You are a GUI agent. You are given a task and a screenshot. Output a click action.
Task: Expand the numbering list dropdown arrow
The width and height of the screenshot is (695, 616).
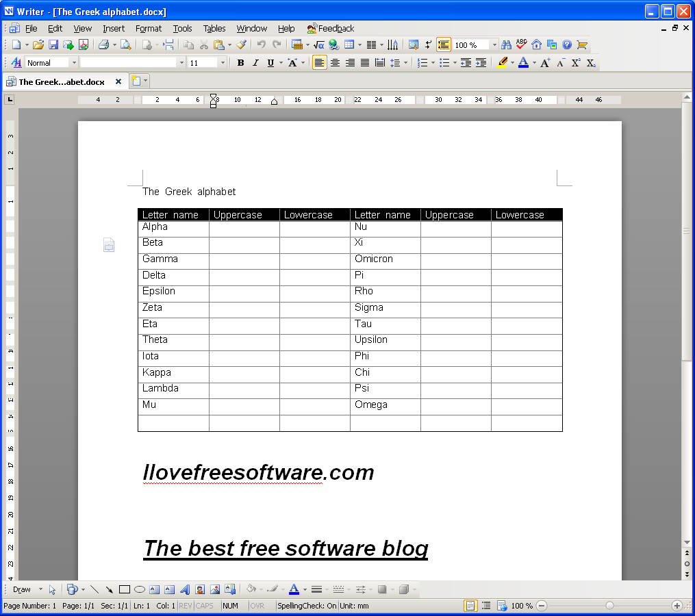433,63
